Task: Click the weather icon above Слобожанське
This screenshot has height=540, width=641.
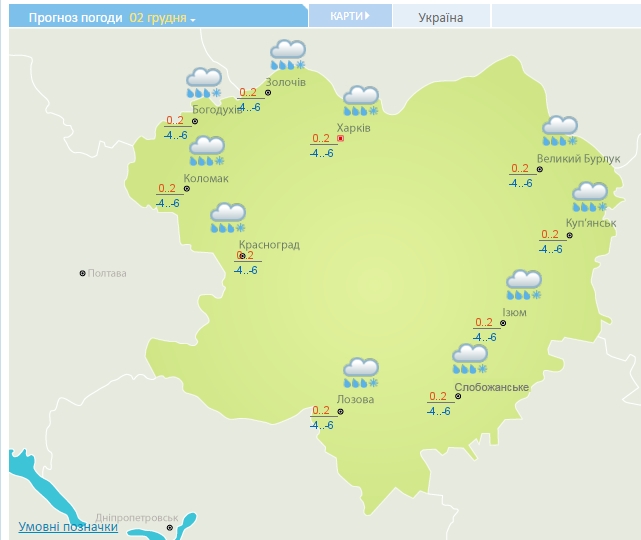Action: [470, 359]
